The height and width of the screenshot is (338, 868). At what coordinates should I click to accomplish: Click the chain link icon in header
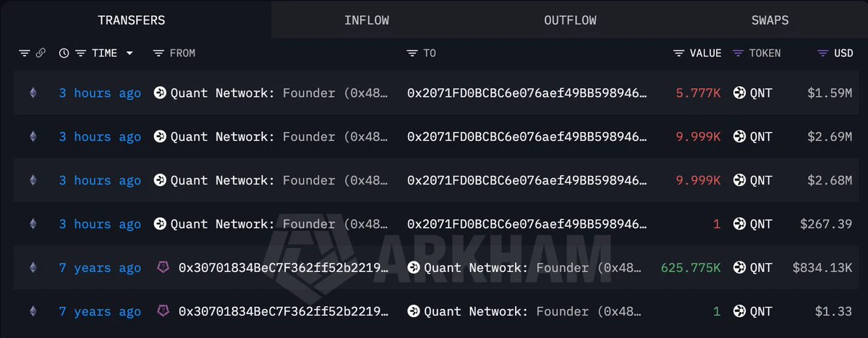[41, 53]
